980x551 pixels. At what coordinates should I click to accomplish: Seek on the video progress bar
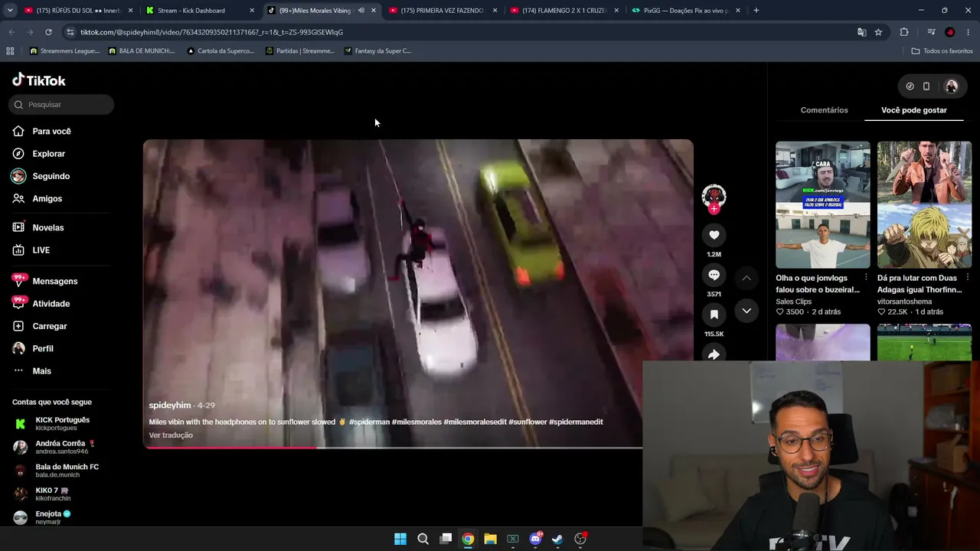pyautogui.click(x=394, y=447)
